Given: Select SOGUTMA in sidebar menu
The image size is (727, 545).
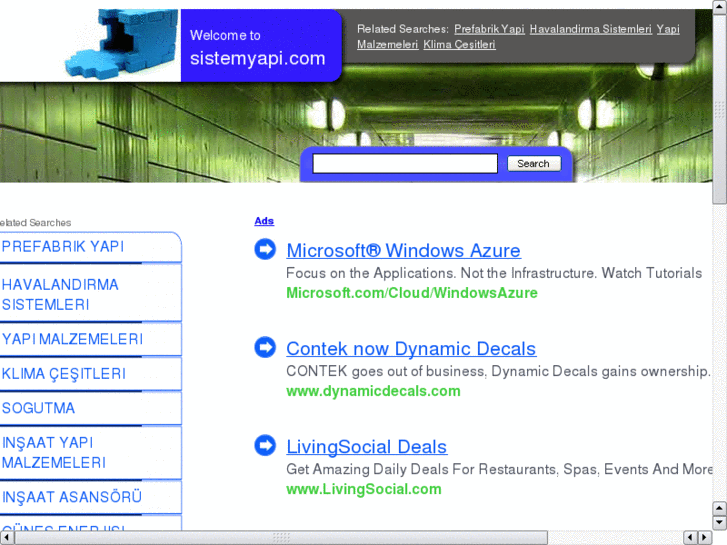Looking at the screenshot, I should (x=38, y=408).
